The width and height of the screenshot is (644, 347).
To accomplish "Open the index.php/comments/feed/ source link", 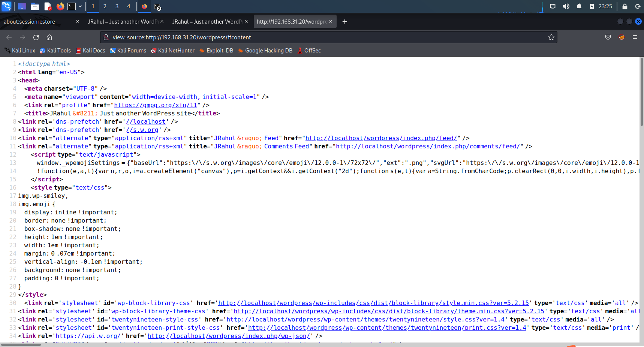I will [x=428, y=147].
